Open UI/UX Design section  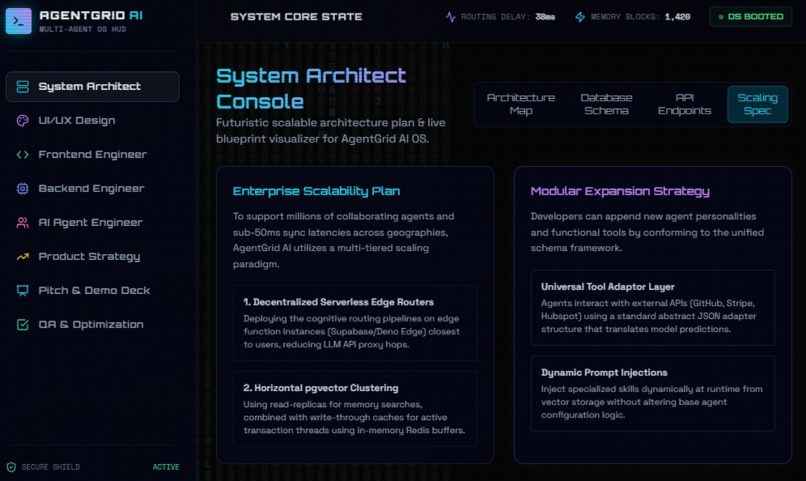pyautogui.click(x=93, y=121)
